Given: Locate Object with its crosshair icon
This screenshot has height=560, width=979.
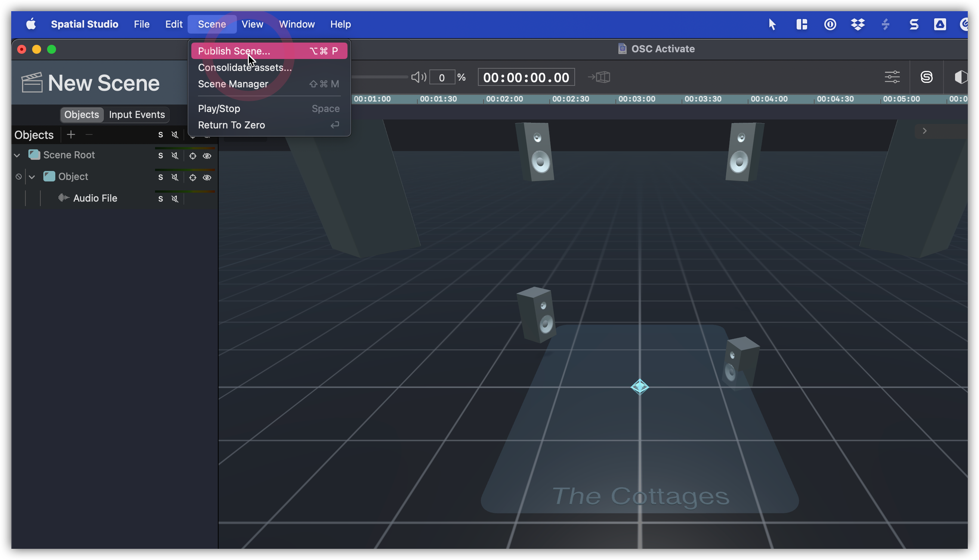Looking at the screenshot, I should [x=192, y=177].
